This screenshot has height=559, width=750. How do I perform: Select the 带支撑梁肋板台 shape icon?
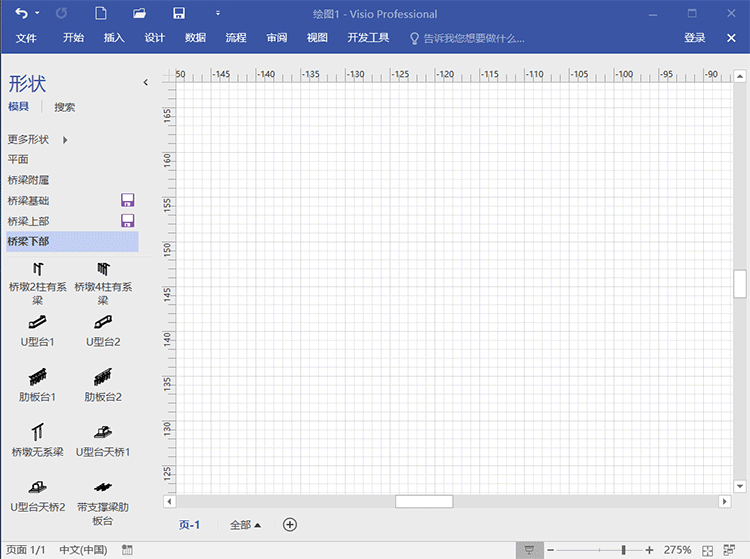[103, 487]
